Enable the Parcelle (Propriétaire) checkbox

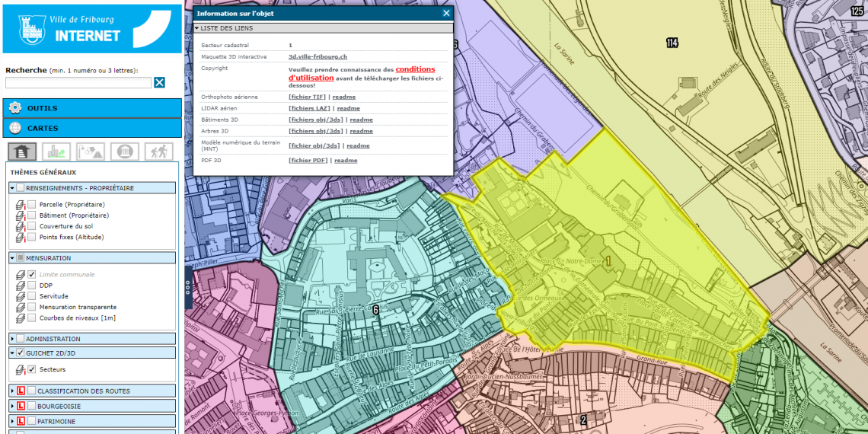pyautogui.click(x=32, y=205)
